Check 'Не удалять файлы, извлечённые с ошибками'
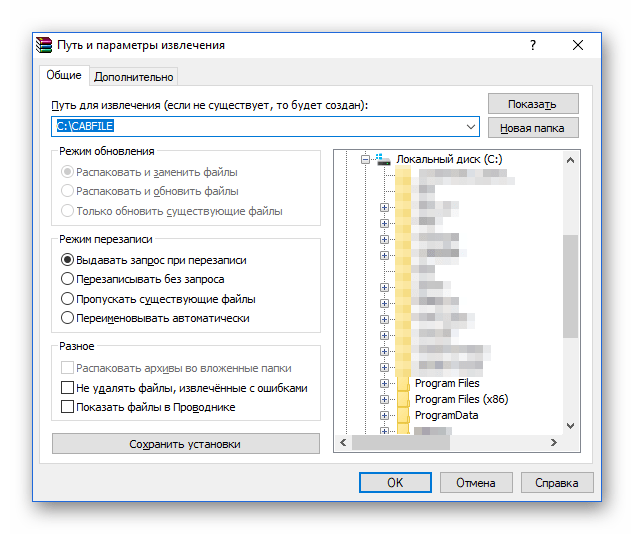The height and width of the screenshot is (534, 634). [x=68, y=387]
